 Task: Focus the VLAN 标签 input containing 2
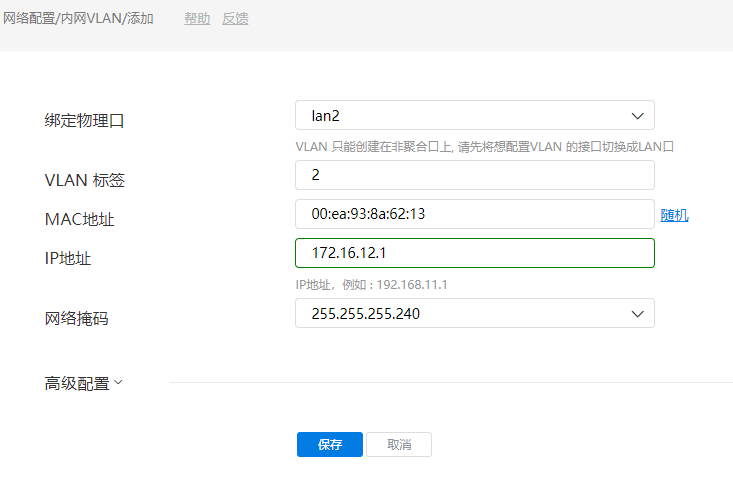coord(475,175)
